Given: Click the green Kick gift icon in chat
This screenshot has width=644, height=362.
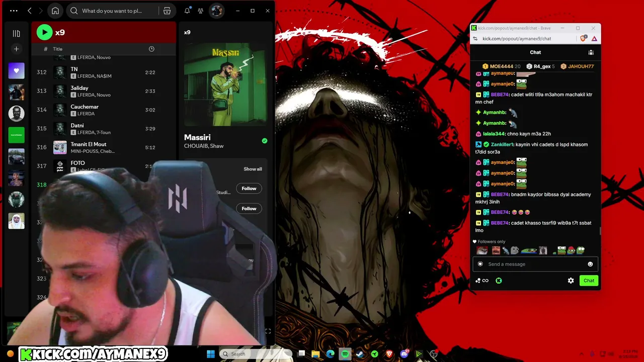Looking at the screenshot, I should [499, 281].
